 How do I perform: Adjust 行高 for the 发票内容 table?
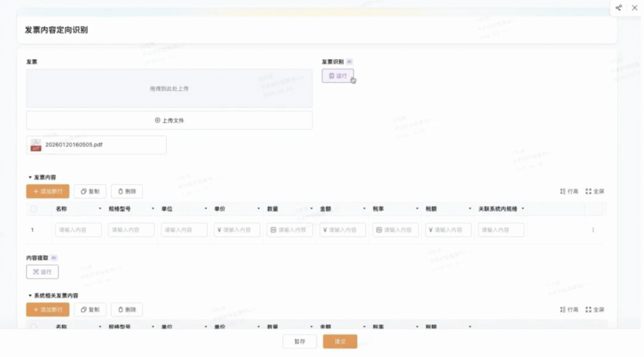click(x=569, y=191)
